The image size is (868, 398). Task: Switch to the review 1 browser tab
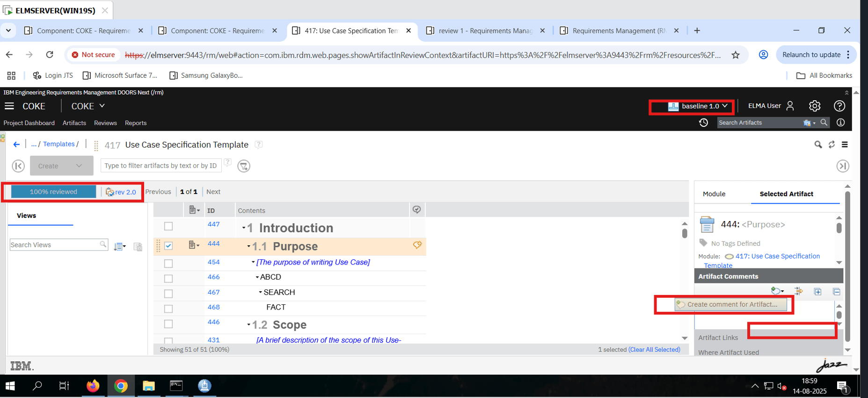pos(486,30)
